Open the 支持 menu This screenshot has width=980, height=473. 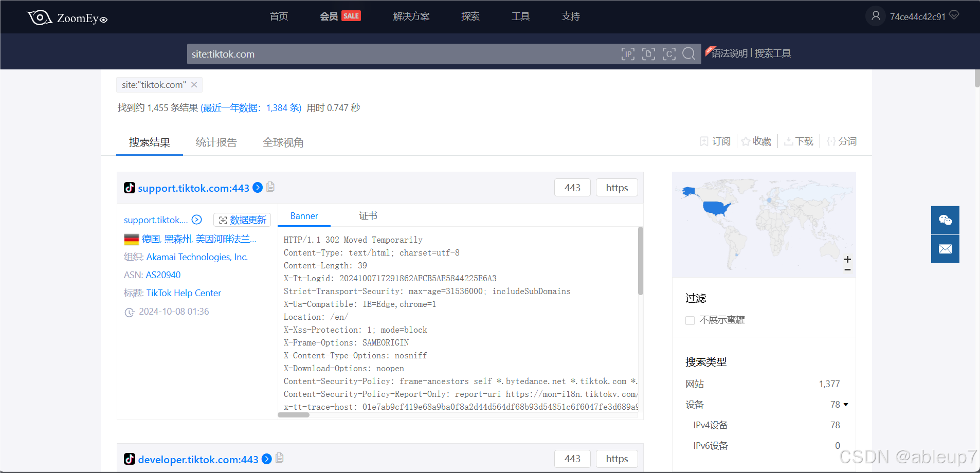pyautogui.click(x=571, y=16)
